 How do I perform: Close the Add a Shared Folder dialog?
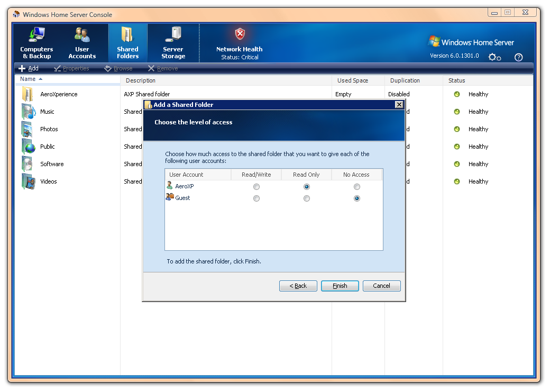pyautogui.click(x=399, y=105)
